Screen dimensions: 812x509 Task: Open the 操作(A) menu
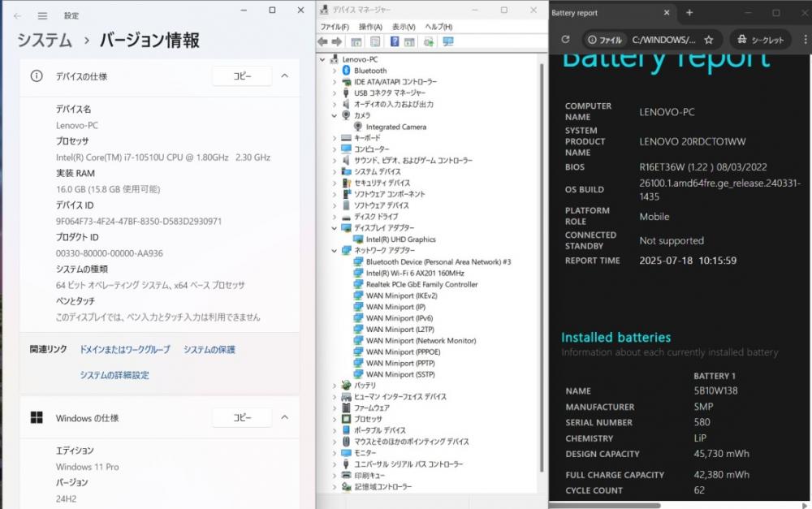(x=370, y=27)
